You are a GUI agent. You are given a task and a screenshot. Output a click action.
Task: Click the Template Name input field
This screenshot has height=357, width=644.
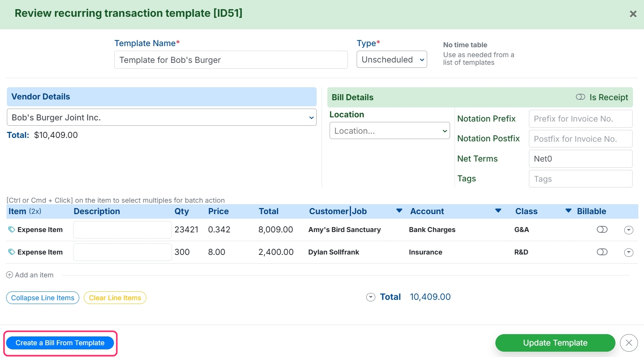pyautogui.click(x=231, y=60)
